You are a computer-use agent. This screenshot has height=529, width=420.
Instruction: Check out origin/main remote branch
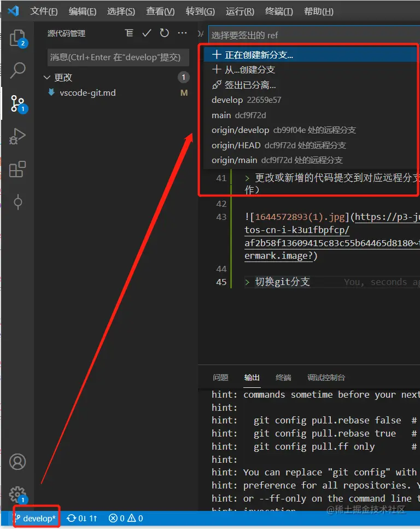pyautogui.click(x=311, y=160)
